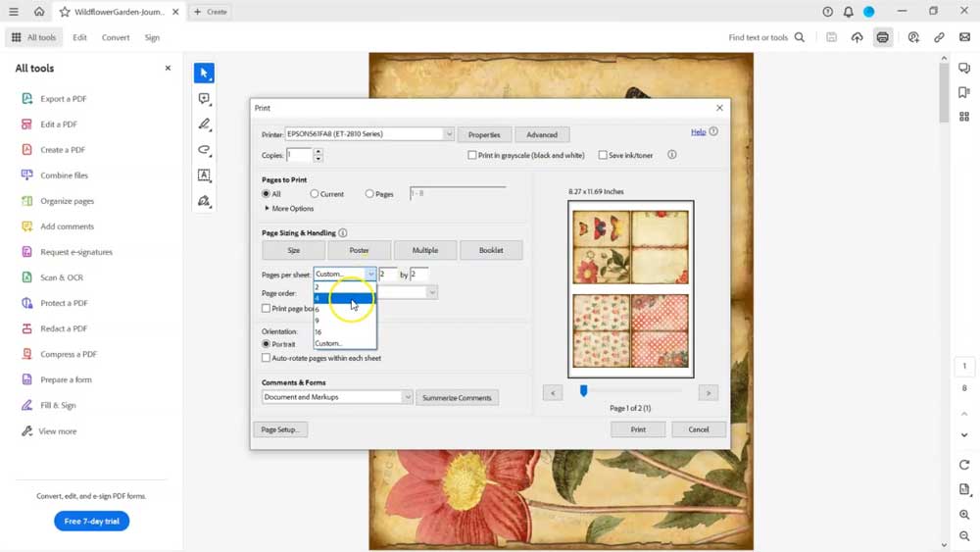Open the Find text search icon

(x=800, y=37)
